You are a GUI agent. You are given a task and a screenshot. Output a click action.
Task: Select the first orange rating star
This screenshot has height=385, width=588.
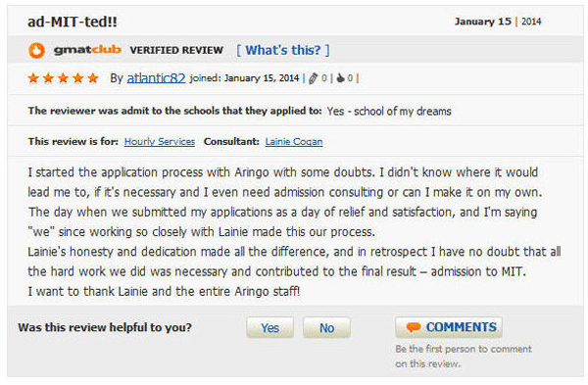33,78
